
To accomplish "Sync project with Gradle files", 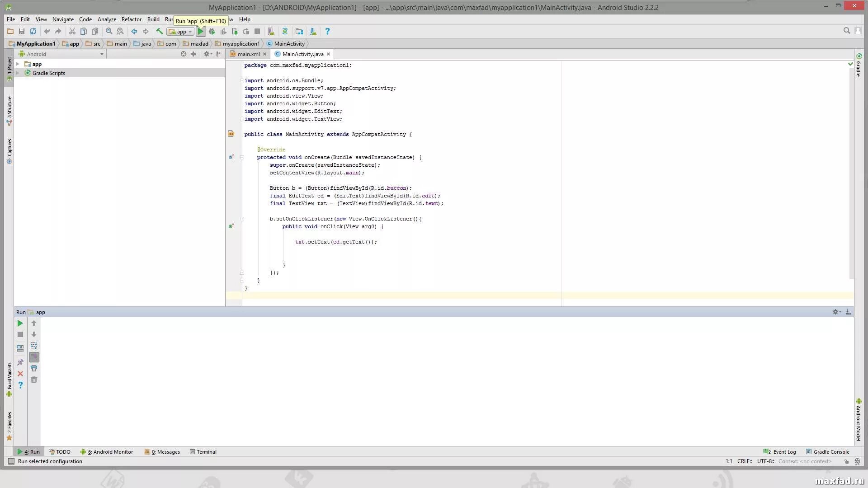I will [285, 31].
